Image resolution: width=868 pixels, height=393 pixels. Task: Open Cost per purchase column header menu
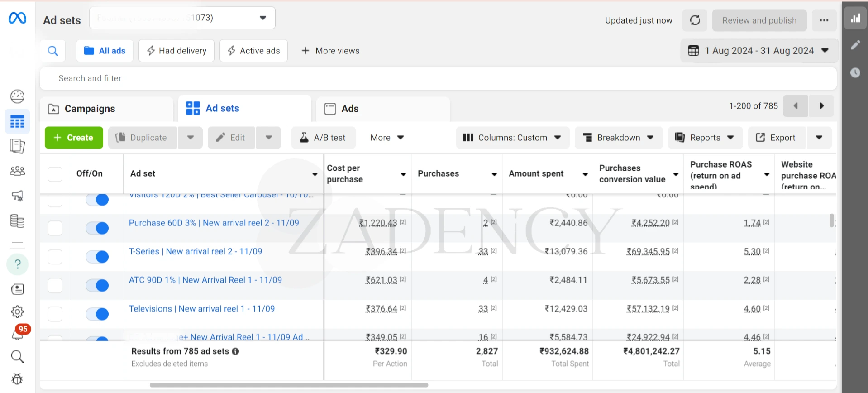tap(403, 174)
